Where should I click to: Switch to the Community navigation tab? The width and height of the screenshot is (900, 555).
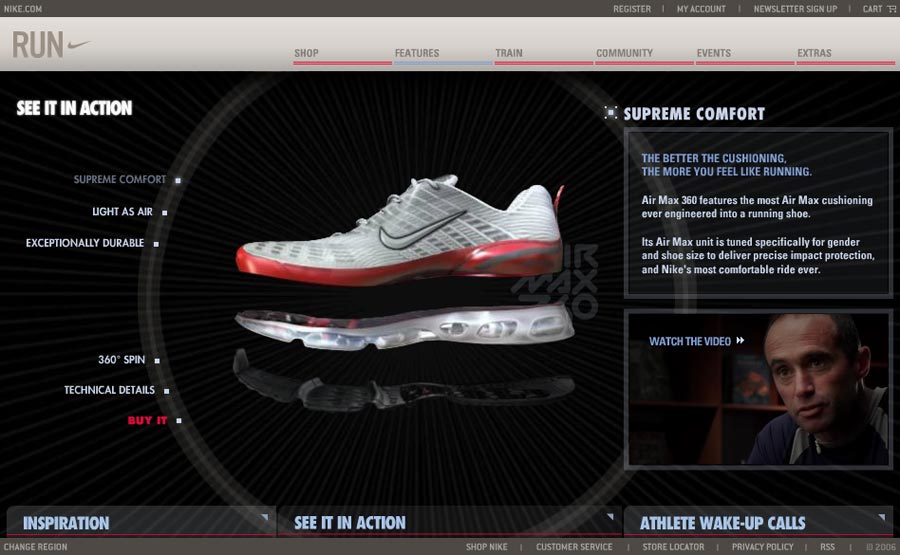coord(624,54)
